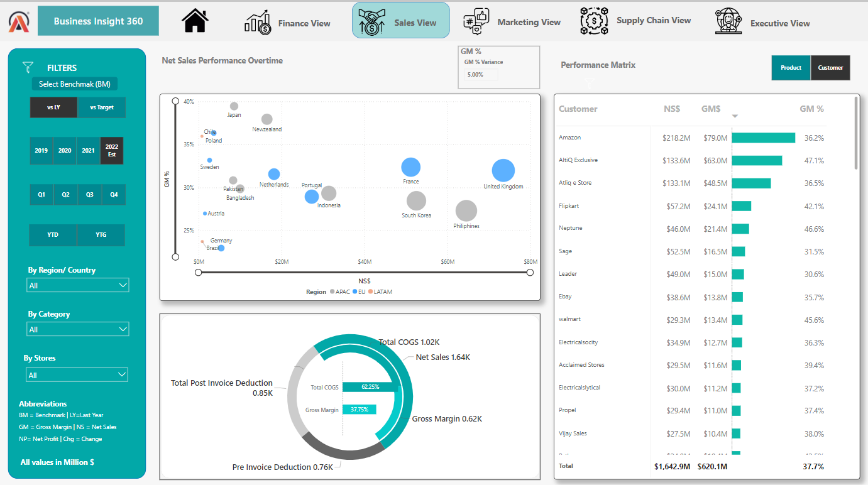868x485 pixels.
Task: Open Finance View chart icon
Action: (x=258, y=23)
